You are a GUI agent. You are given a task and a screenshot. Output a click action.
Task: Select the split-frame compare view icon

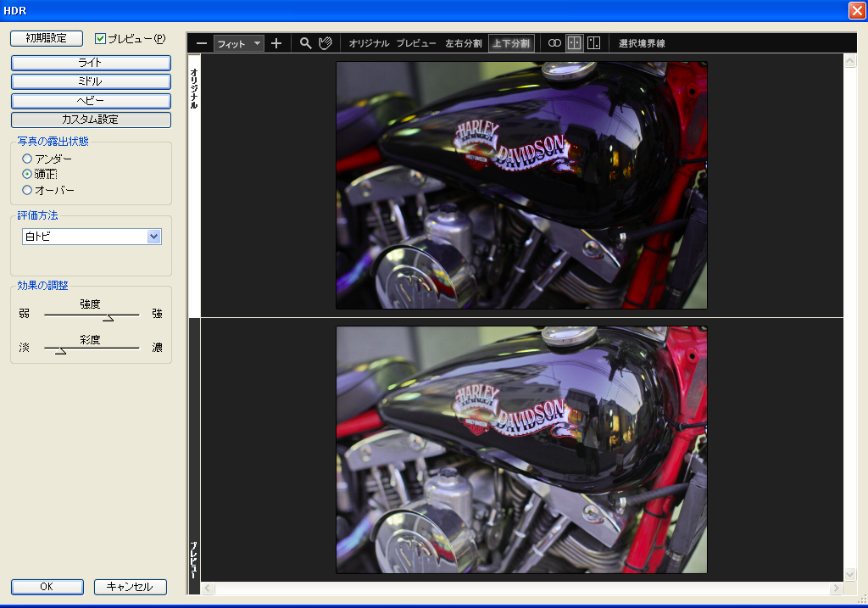(x=596, y=42)
